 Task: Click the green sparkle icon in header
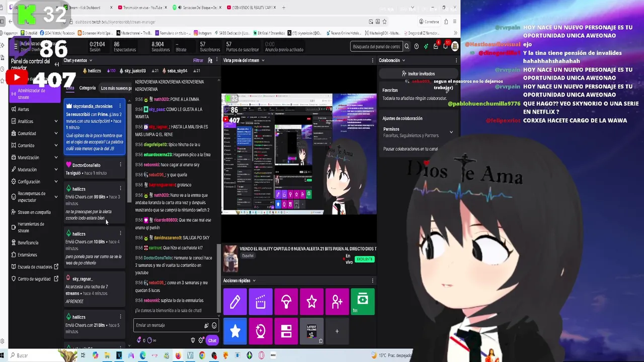coord(426,47)
